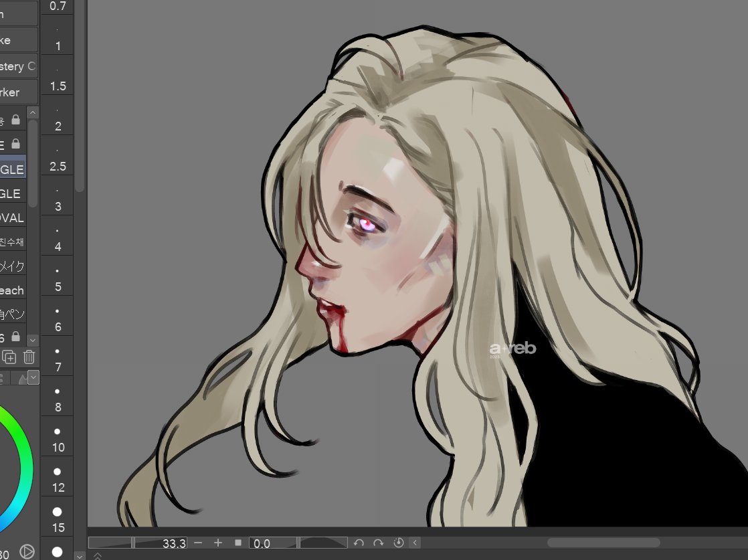Click the plus button to zoom in
This screenshot has height=560, width=748.
click(x=218, y=543)
